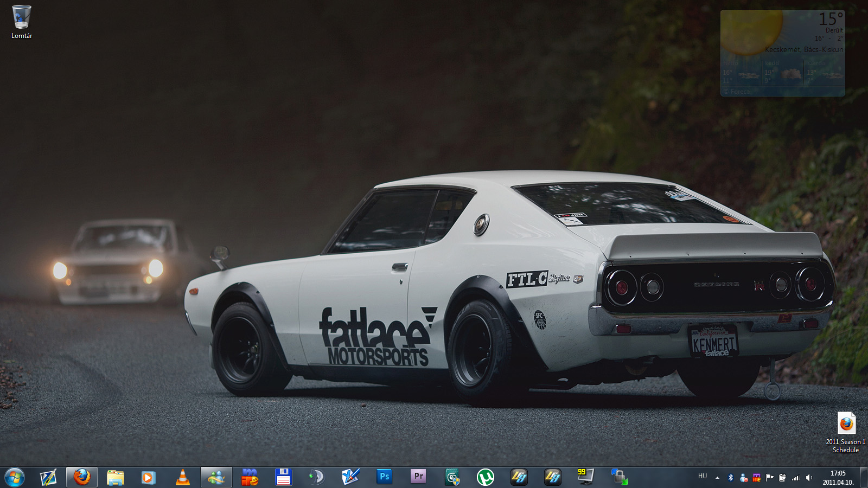Open the padlock with arrows taskbar icon
The height and width of the screenshot is (488, 868).
(619, 477)
